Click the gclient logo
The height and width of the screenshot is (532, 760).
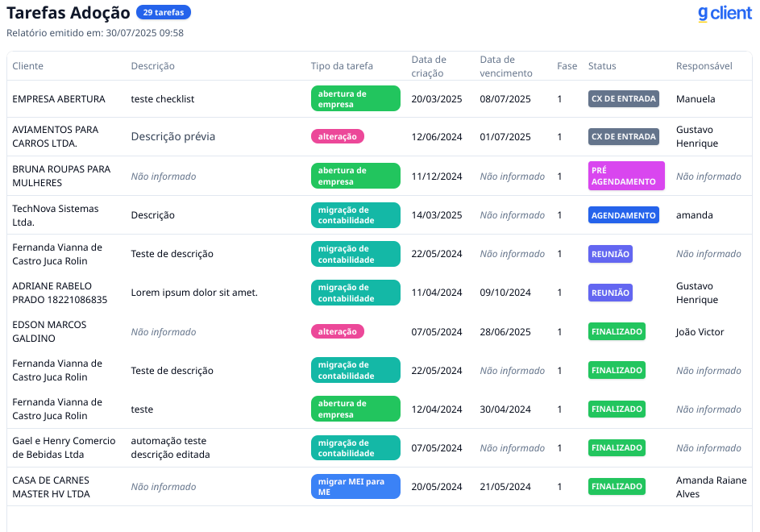point(725,14)
